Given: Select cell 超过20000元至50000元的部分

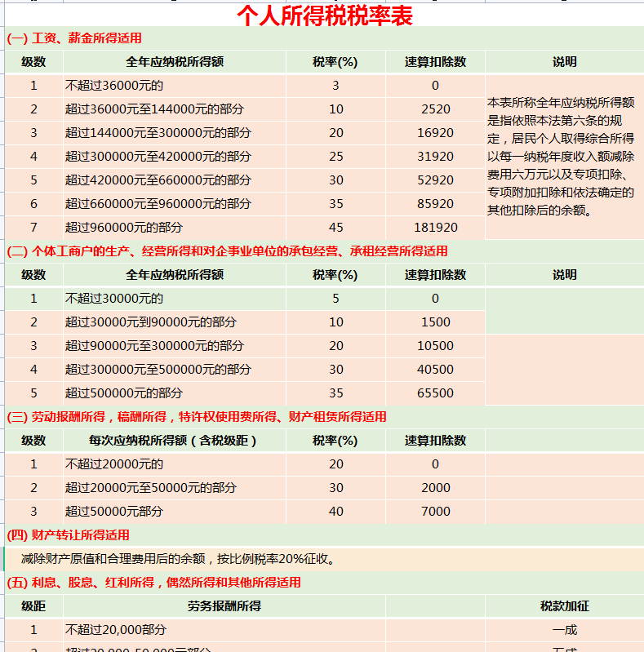Looking at the screenshot, I should click(175, 488).
